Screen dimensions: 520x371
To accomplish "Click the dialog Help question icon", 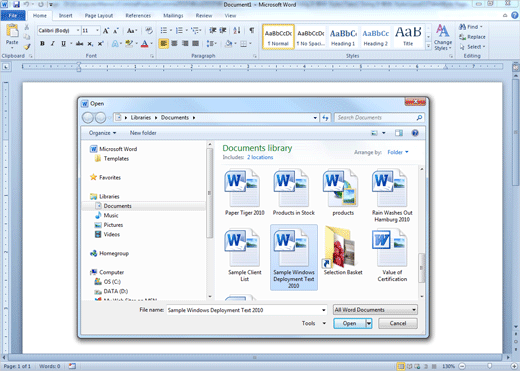I will point(415,133).
